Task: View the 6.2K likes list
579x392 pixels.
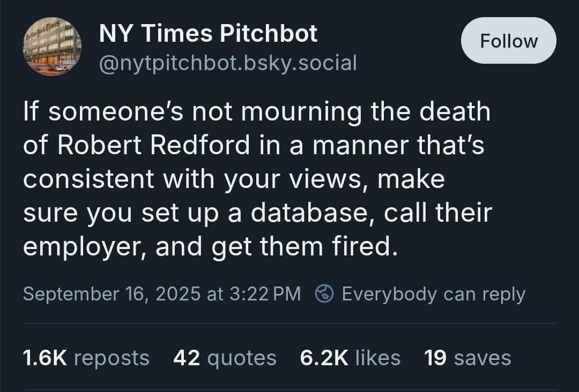Action: pyautogui.click(x=350, y=357)
